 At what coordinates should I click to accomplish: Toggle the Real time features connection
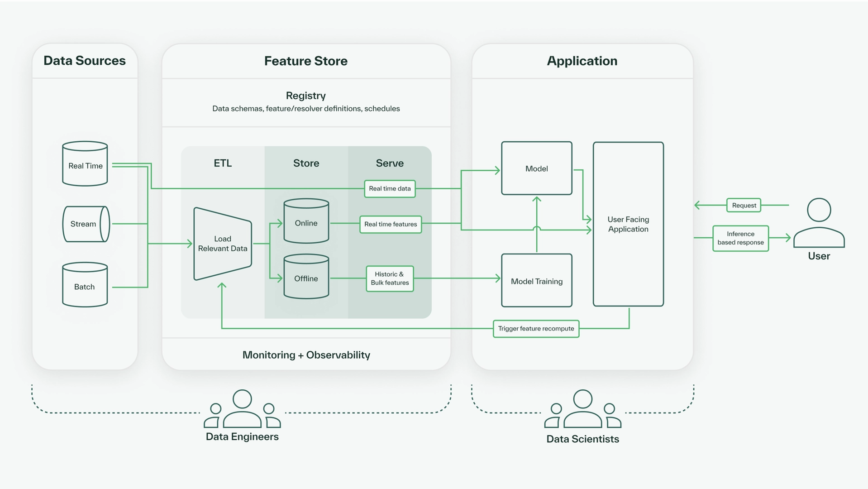tap(390, 224)
